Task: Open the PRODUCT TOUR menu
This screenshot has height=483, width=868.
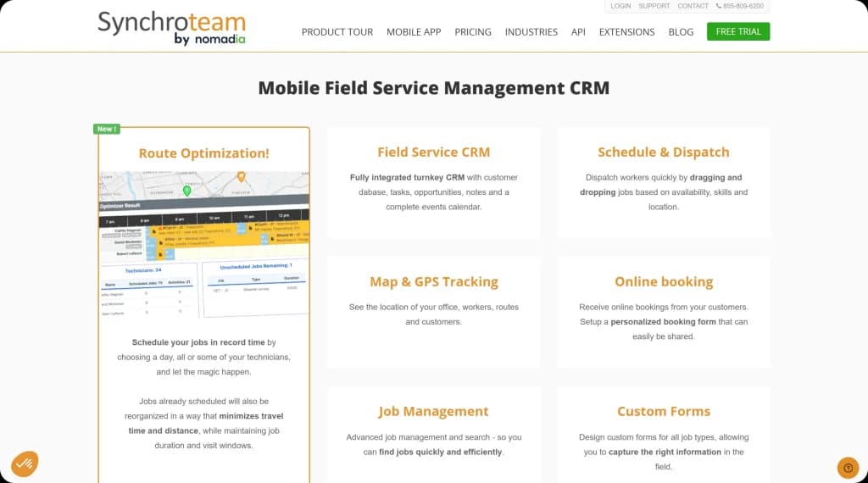Action: 337,32
